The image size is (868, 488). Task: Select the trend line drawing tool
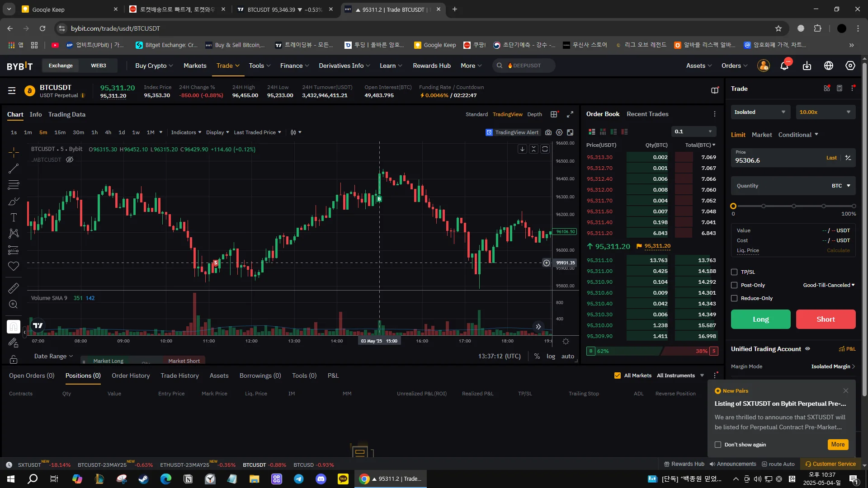point(14,169)
